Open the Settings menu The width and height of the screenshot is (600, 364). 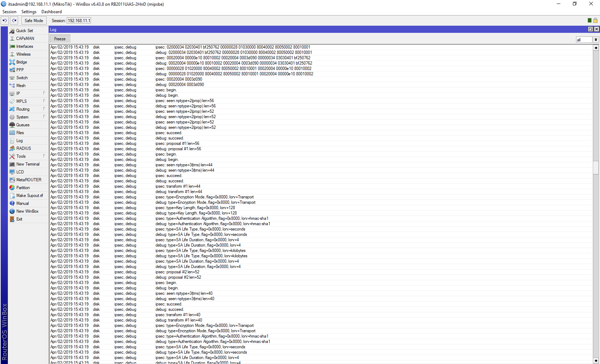29,12
